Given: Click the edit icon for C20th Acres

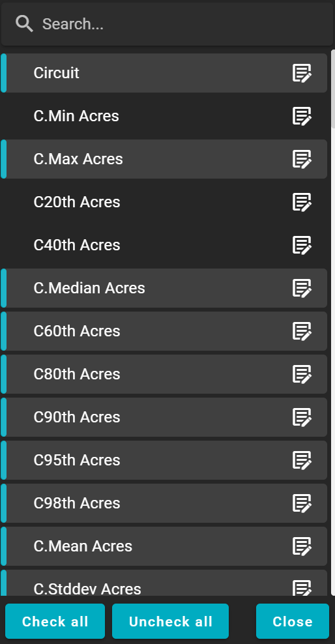Looking at the screenshot, I should pos(302,202).
